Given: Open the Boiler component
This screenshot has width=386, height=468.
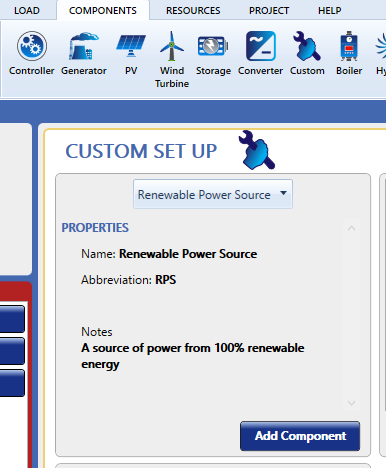Looking at the screenshot, I should click(349, 53).
